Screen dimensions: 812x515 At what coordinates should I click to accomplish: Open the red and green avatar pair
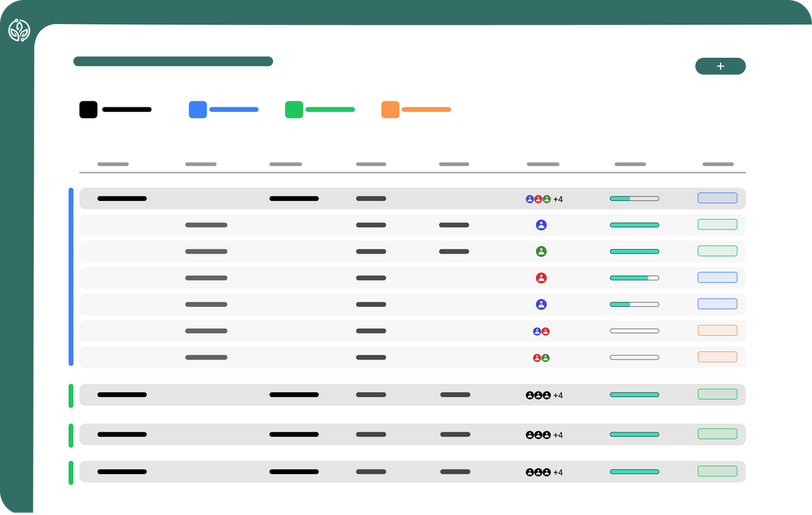click(x=541, y=358)
